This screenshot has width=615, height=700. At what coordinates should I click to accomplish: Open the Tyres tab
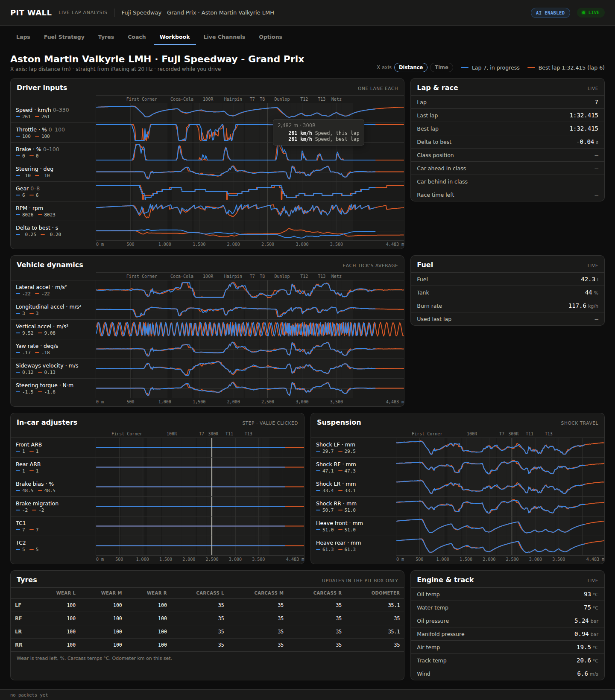coord(106,37)
